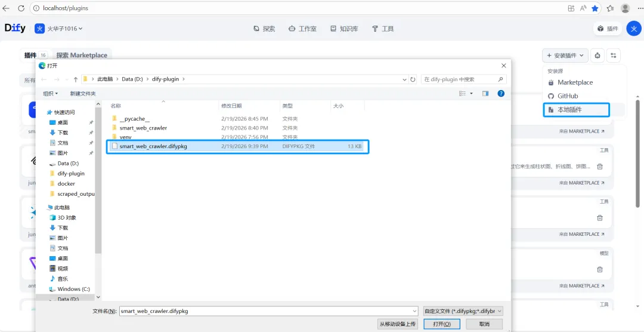Open Windows (C:) drive
644x332 pixels.
click(x=73, y=289)
